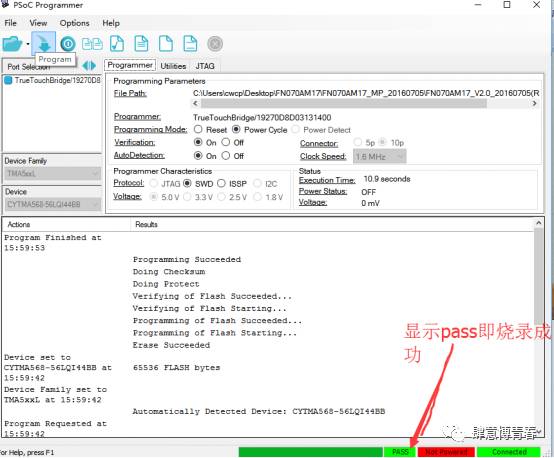
Task: Open the Device dropdown
Action: [52, 204]
